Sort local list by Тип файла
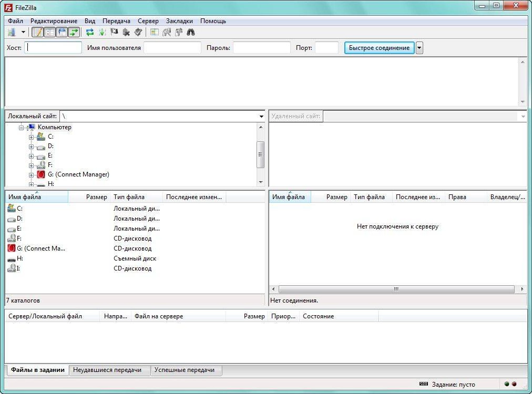 (x=136, y=197)
